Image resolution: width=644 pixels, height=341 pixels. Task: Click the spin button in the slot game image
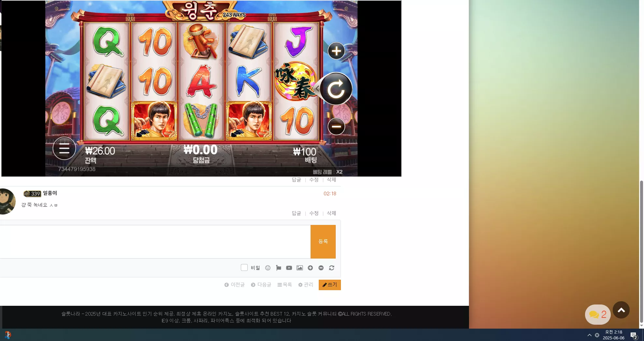[x=336, y=89]
